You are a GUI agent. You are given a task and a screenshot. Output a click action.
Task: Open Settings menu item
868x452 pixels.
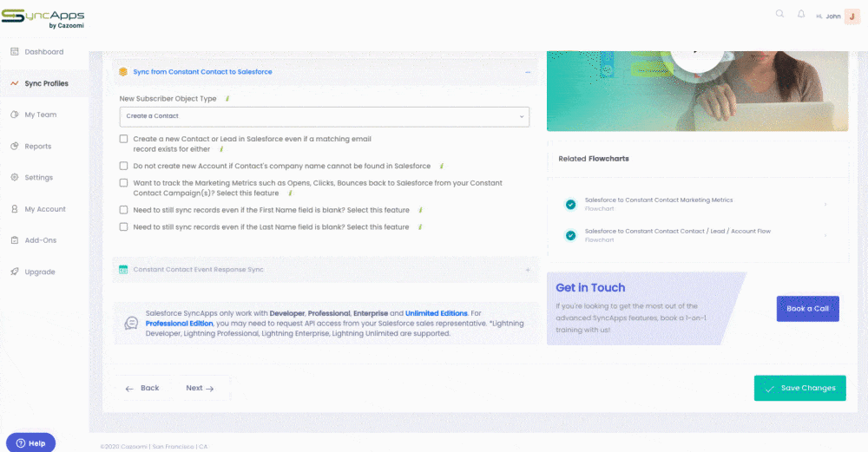[39, 178]
